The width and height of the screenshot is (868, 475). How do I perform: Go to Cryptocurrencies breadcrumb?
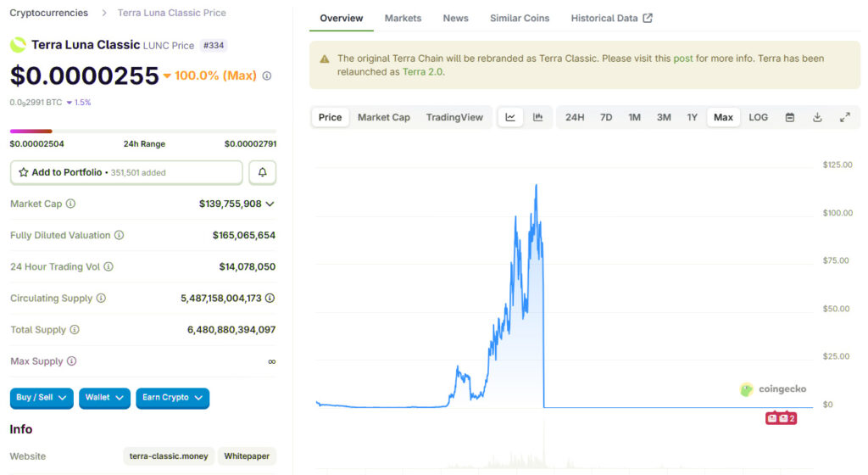pyautogui.click(x=48, y=13)
